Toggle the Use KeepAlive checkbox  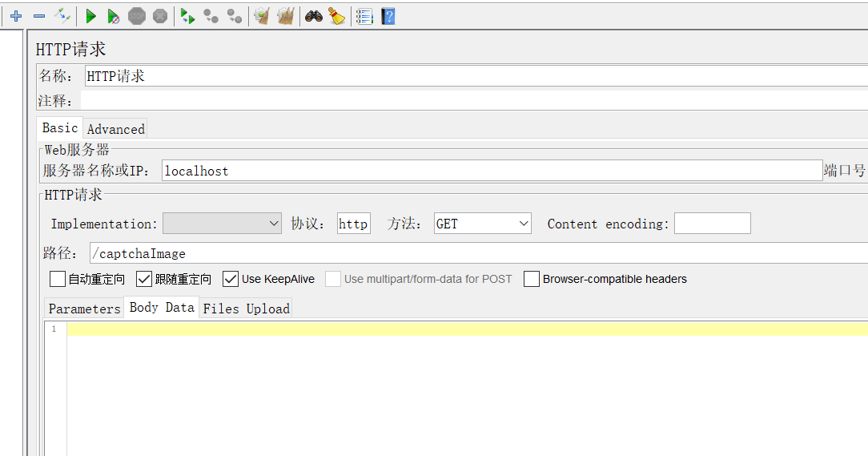click(x=231, y=279)
